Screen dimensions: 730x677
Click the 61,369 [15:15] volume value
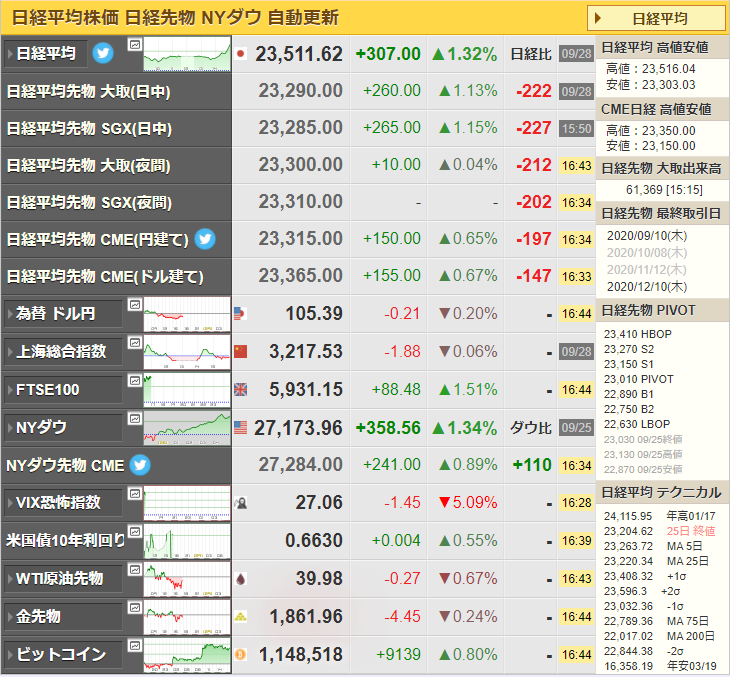click(664, 190)
